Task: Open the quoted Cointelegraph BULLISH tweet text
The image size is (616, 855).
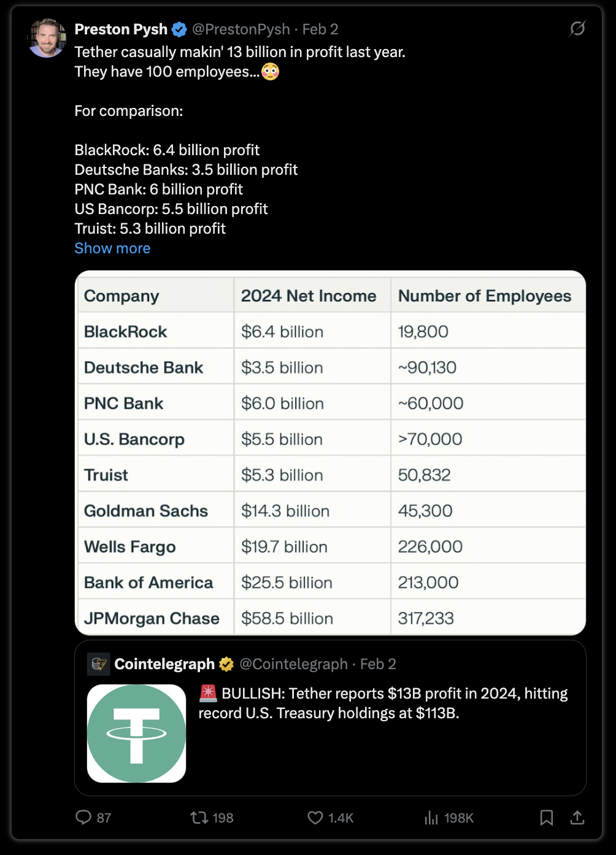Action: pos(383,704)
